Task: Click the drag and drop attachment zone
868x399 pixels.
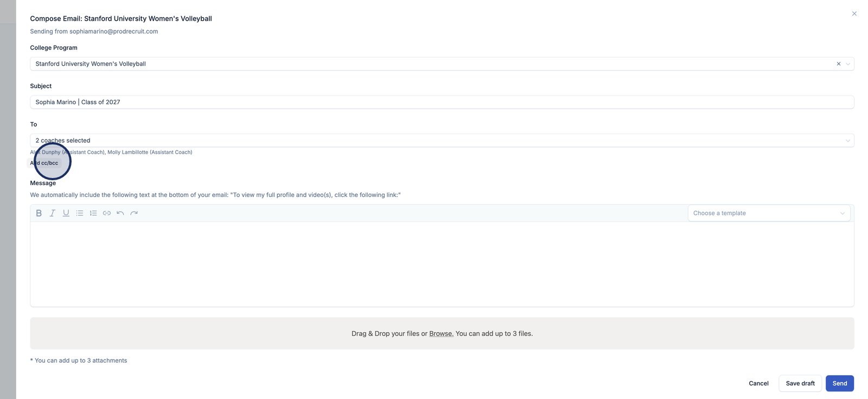Action: point(442,333)
